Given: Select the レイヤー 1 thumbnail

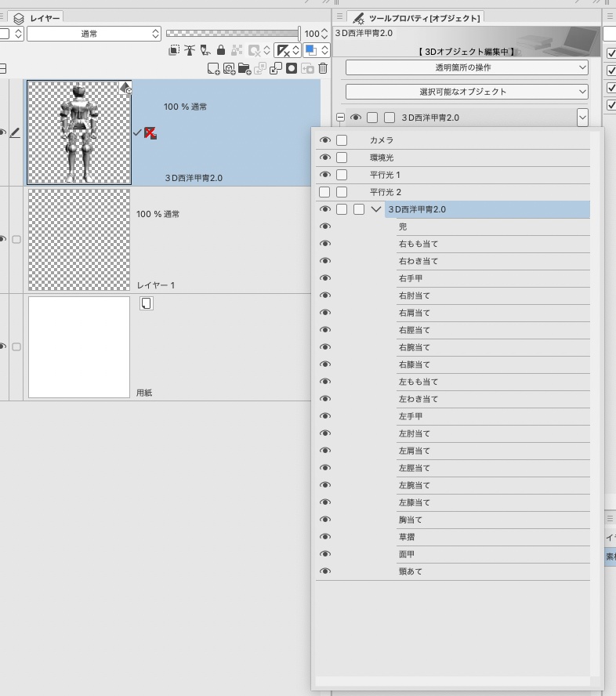Looking at the screenshot, I should (79, 240).
